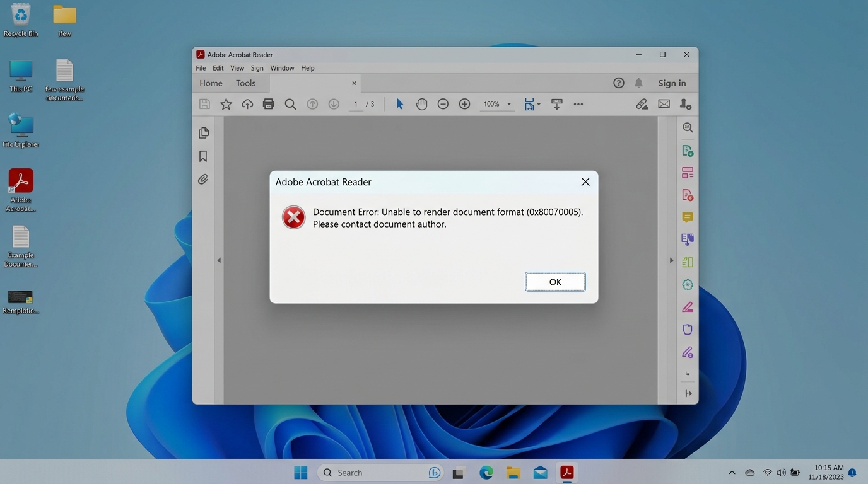868x484 pixels.
Task: Click Adobe Acrobat taskbar icon
Action: pyautogui.click(x=566, y=473)
